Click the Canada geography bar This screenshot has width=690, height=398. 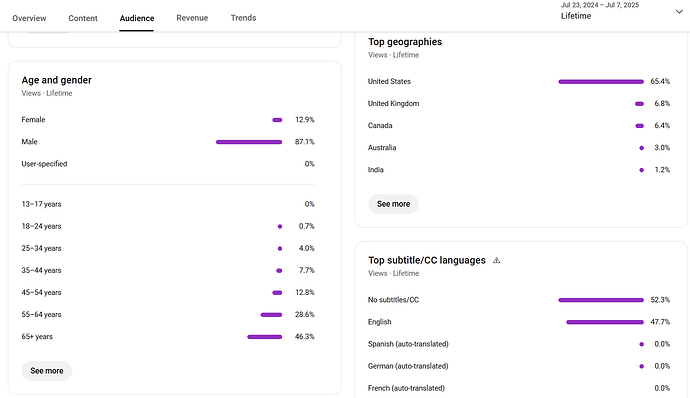(x=640, y=126)
